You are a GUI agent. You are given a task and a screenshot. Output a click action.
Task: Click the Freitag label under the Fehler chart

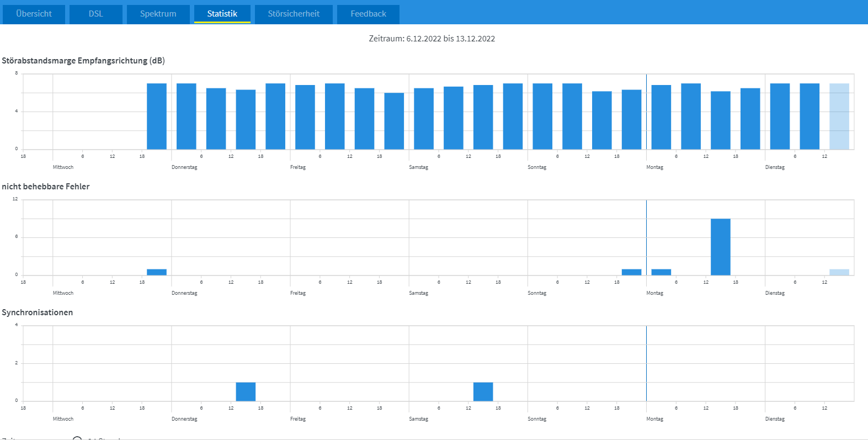coord(298,293)
